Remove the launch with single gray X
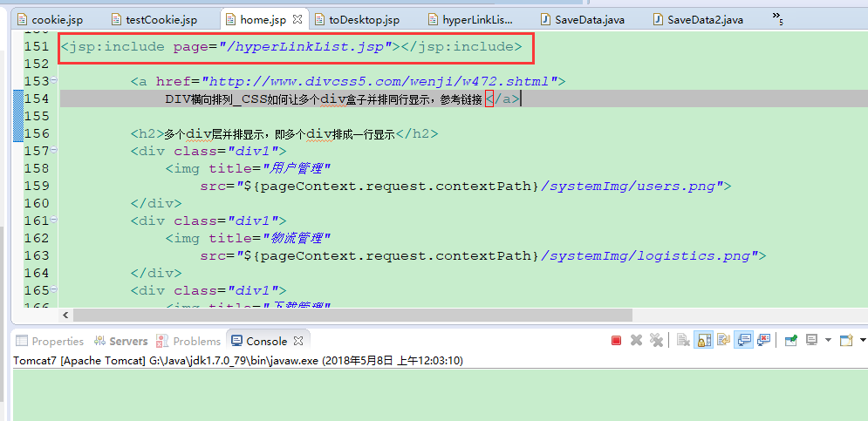Viewport: 868px width, 421px height. coord(636,340)
